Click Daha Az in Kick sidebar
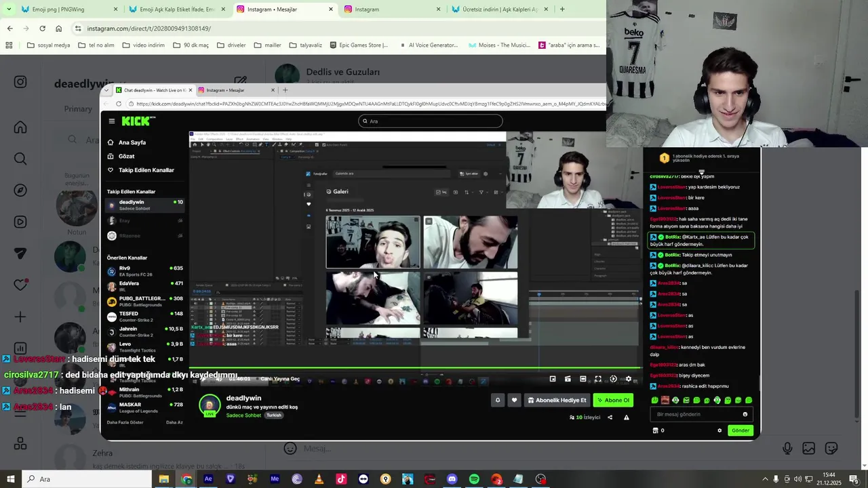 tap(174, 422)
